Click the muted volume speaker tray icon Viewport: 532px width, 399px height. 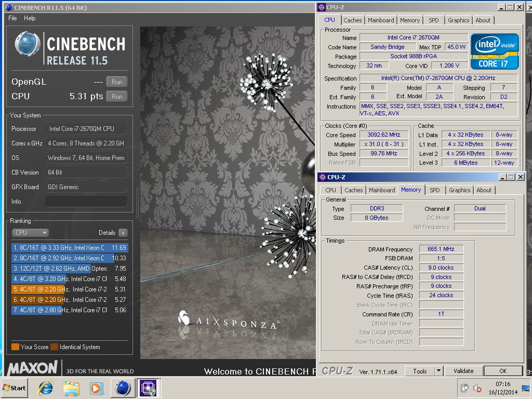coord(477,388)
